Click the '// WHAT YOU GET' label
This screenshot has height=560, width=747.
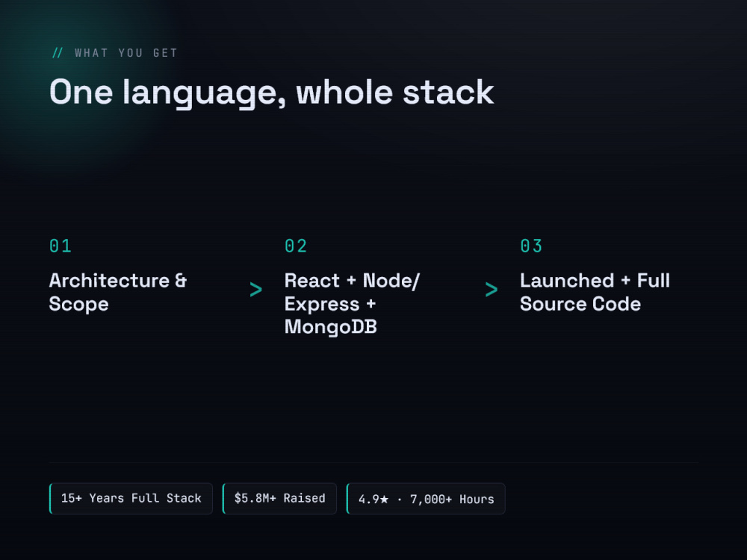click(114, 53)
